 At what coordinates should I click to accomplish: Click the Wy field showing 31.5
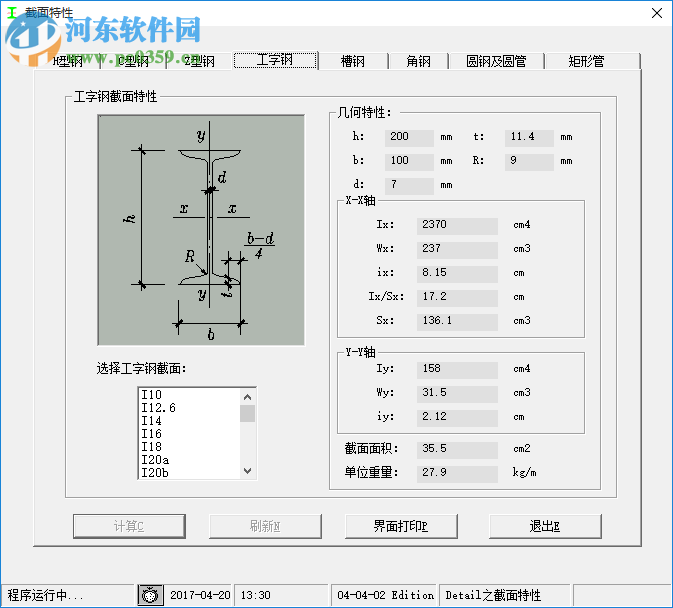[457, 393]
